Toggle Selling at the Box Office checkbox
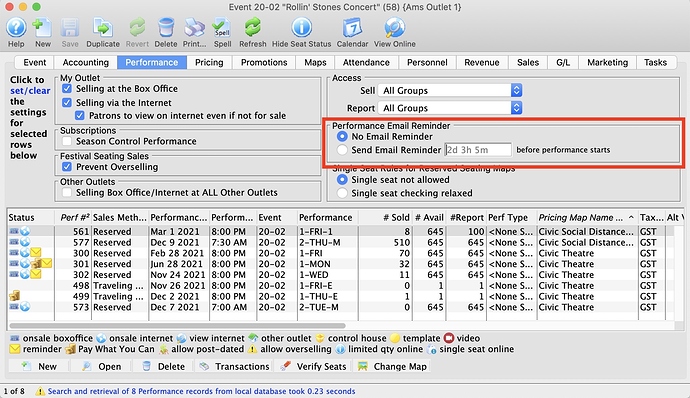690x398 pixels. click(x=67, y=88)
